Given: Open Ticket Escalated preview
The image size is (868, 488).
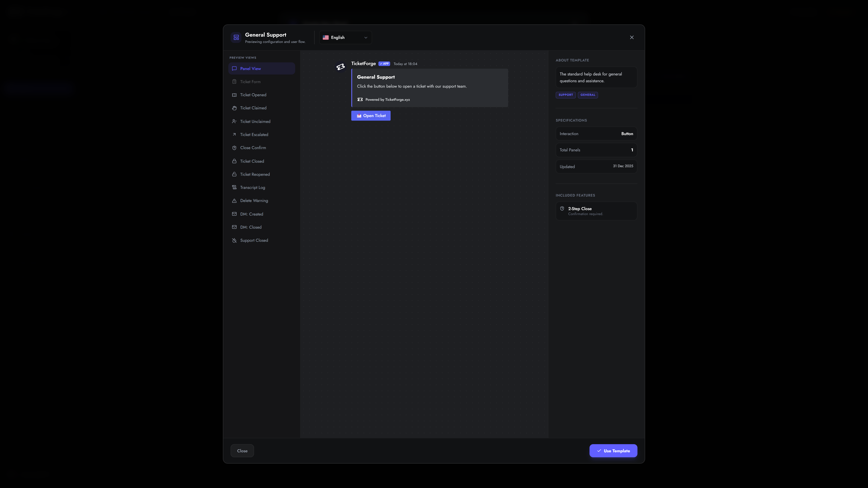Looking at the screenshot, I should pyautogui.click(x=261, y=134).
